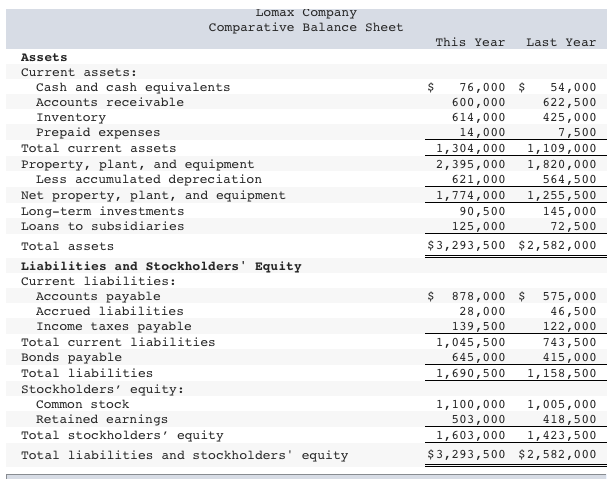Image resolution: width=616 pixels, height=480 pixels.
Task: Click 'Liabilities and Stockholders' Equity' heading
Action: pyautogui.click(x=161, y=266)
